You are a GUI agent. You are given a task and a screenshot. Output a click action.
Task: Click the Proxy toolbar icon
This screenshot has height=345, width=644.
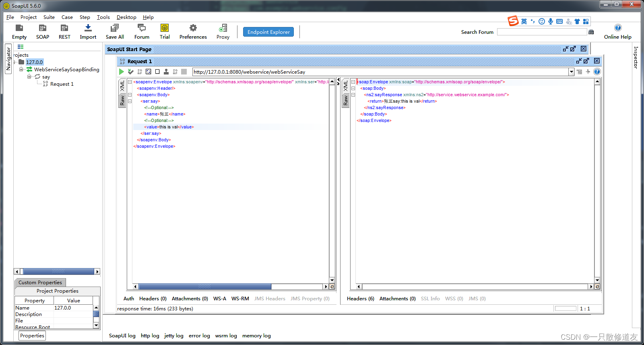(223, 28)
